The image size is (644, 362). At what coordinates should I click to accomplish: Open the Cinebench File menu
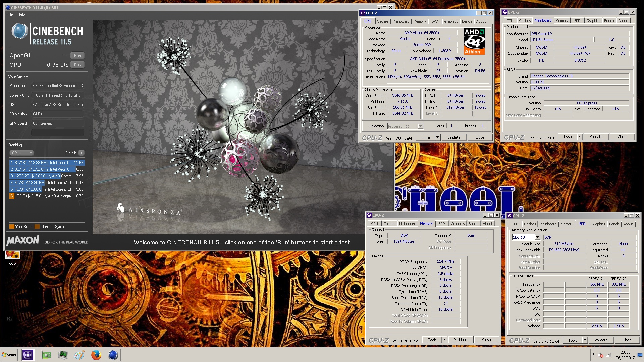10,14
